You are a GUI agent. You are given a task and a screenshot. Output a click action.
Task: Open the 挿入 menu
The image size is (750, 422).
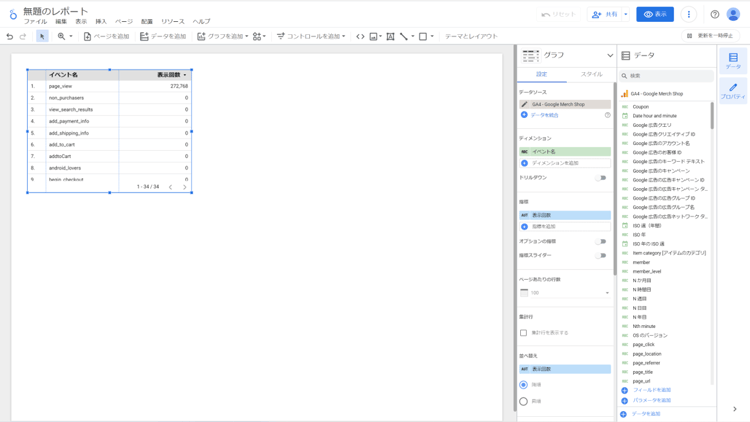click(x=101, y=21)
